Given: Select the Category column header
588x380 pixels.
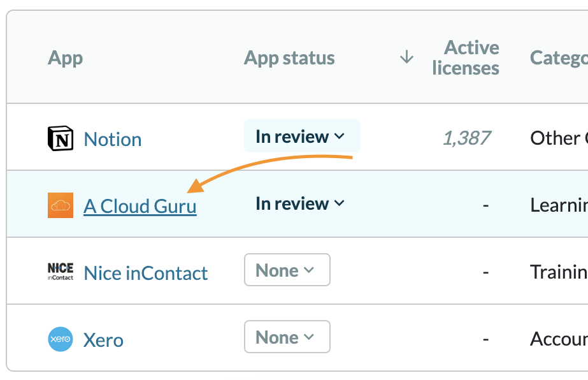Looking at the screenshot, I should click(x=558, y=58).
